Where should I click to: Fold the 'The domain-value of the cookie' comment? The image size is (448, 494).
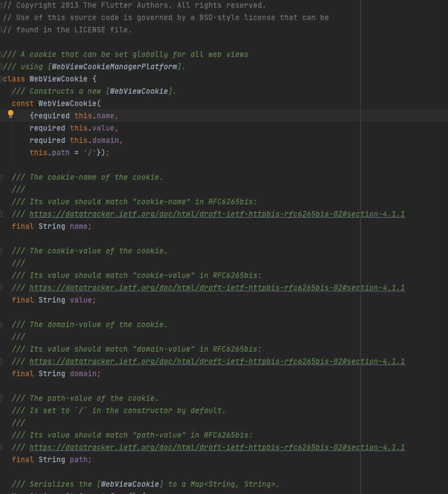[x=1, y=325]
